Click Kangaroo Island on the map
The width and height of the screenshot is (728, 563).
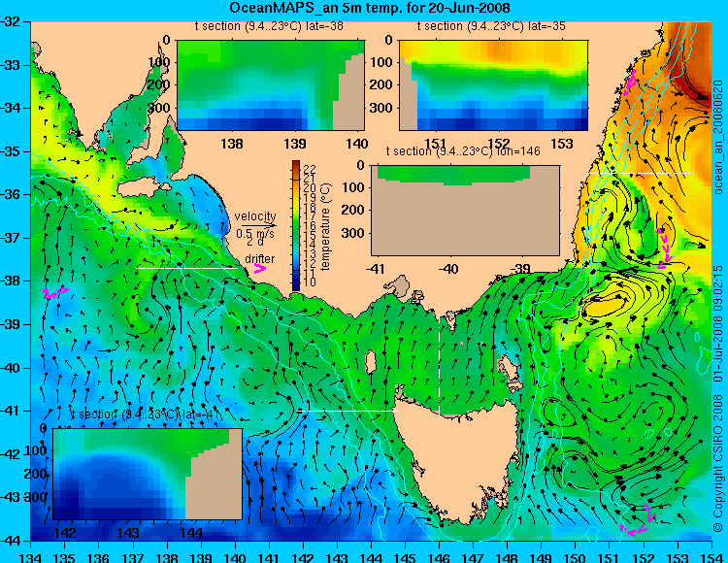click(142, 187)
